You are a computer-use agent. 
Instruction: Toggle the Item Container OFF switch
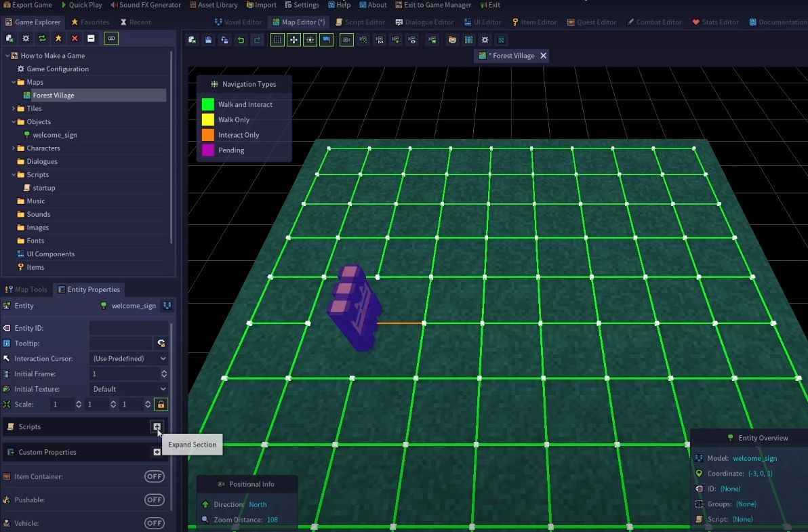tap(154, 476)
